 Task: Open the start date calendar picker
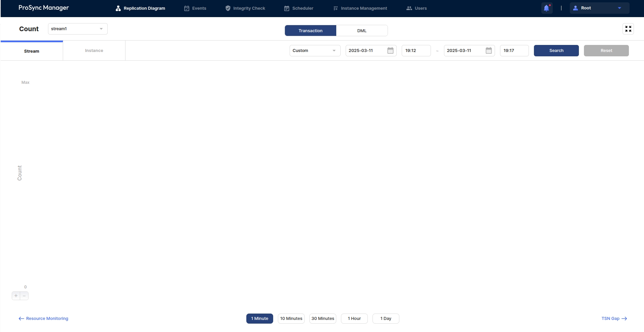tap(390, 51)
